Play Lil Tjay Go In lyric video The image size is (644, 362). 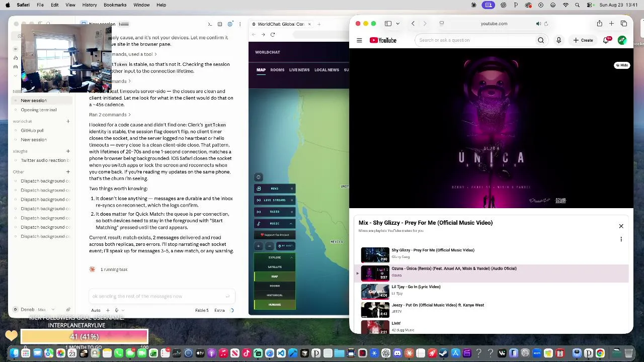375,292
